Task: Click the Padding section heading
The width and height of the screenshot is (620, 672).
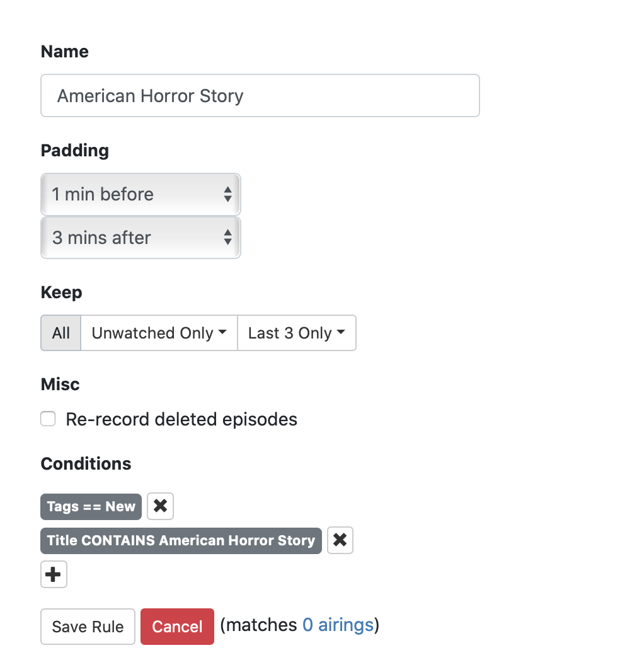Action: pyautogui.click(x=74, y=151)
